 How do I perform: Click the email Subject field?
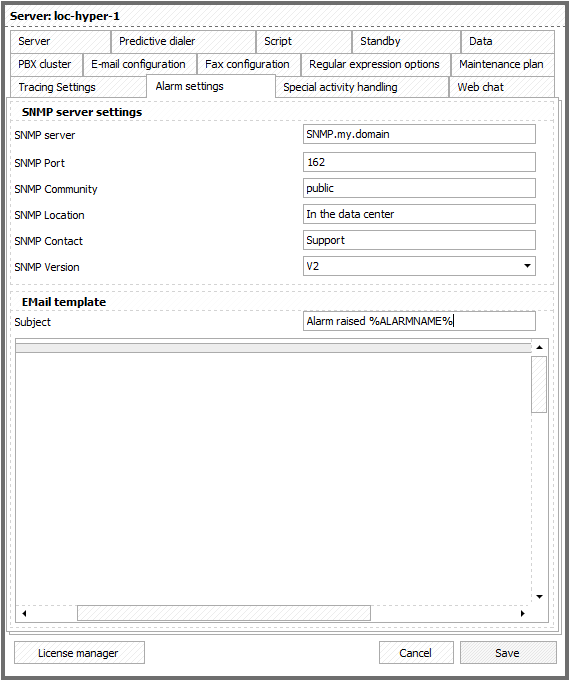pyautogui.click(x=419, y=321)
